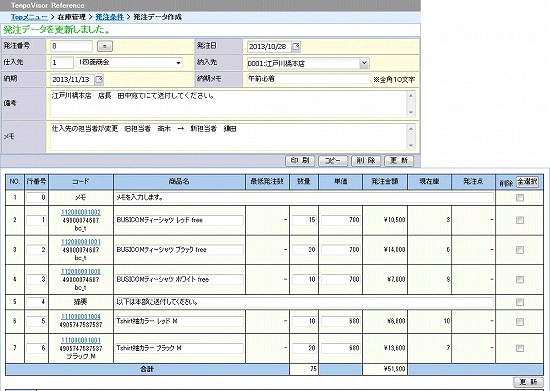Image resolution: width=550 pixels, height=391 pixels.
Task: Click the ※全角10文字 note
Action: [x=394, y=80]
